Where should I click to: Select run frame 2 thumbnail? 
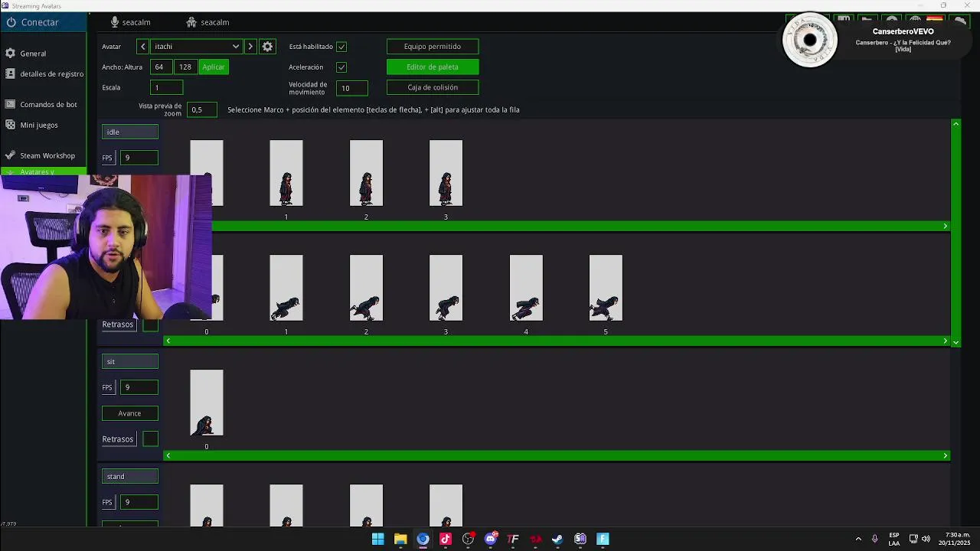(x=366, y=288)
